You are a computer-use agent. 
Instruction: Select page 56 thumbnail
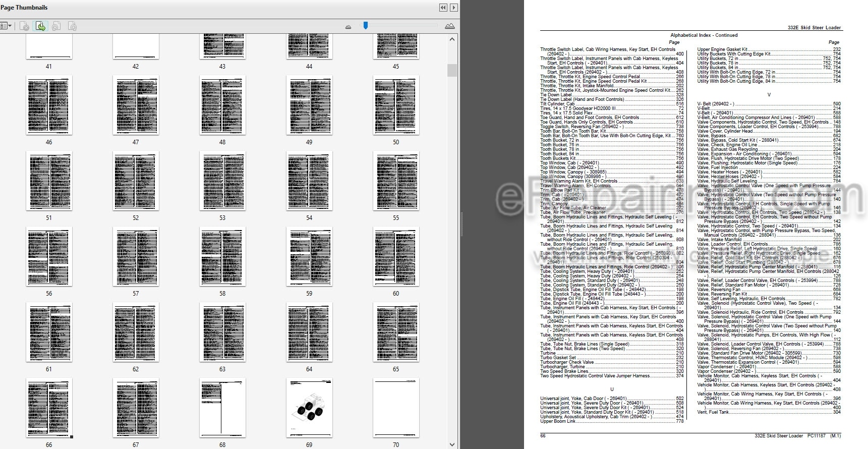49,256
